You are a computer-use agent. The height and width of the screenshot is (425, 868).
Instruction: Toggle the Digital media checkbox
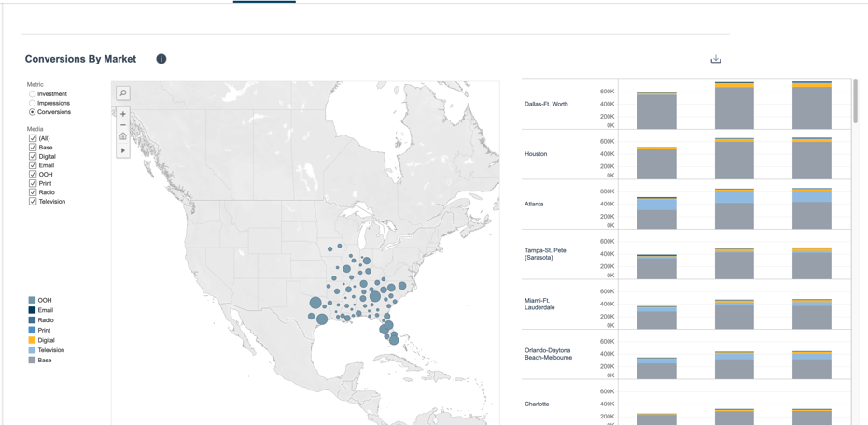coord(33,157)
